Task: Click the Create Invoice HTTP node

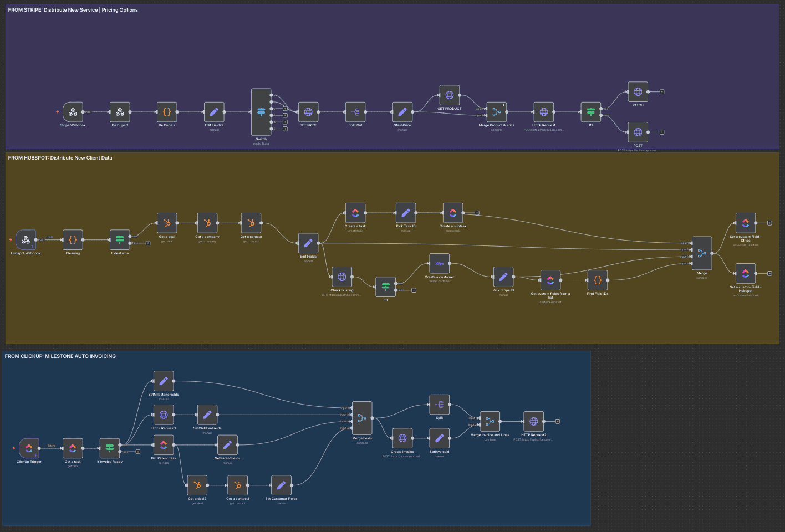Action: [402, 438]
